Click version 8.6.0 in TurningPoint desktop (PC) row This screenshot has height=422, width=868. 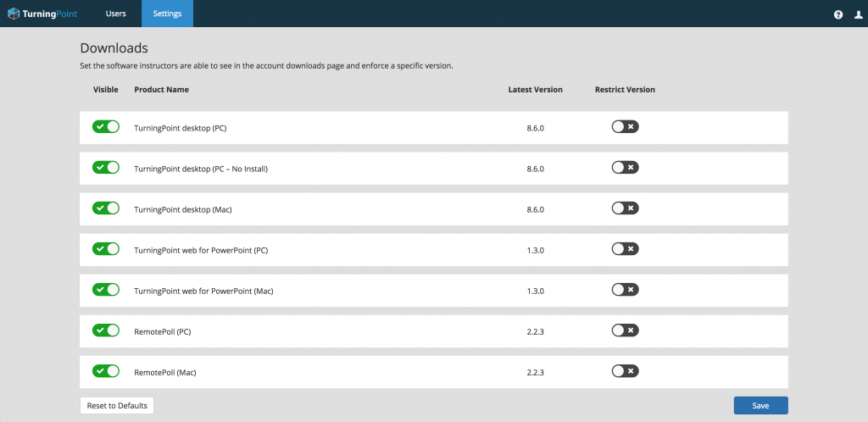tap(536, 128)
